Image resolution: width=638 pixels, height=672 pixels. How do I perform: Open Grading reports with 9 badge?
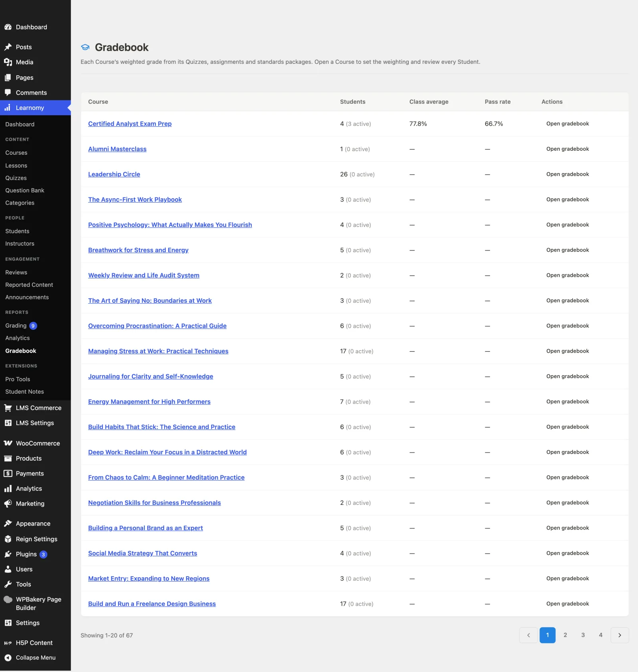[21, 326]
